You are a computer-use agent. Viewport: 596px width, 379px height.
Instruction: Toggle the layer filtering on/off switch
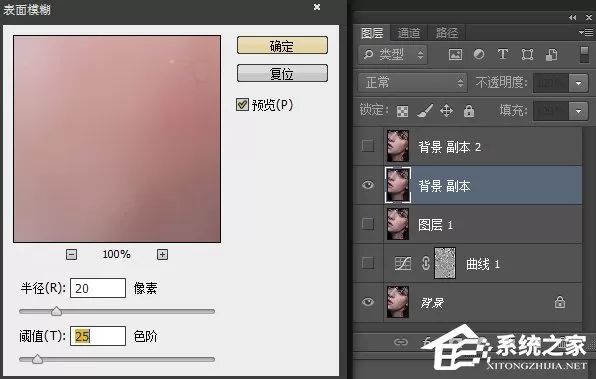pos(584,55)
